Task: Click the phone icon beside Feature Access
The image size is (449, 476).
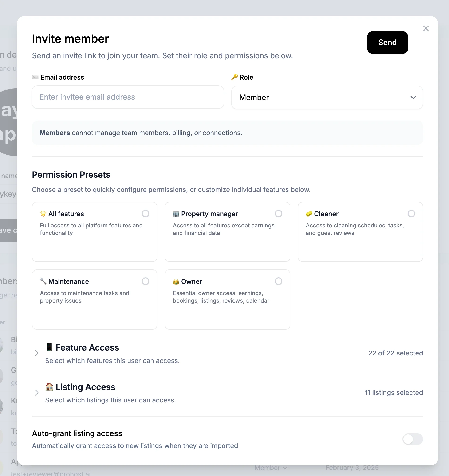Action: [49, 347]
